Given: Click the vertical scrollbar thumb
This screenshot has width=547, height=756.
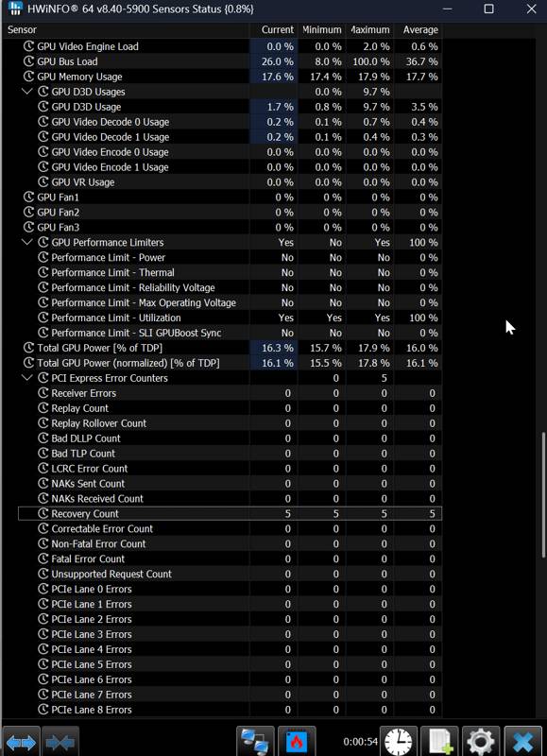Looking at the screenshot, I should 543,494.
